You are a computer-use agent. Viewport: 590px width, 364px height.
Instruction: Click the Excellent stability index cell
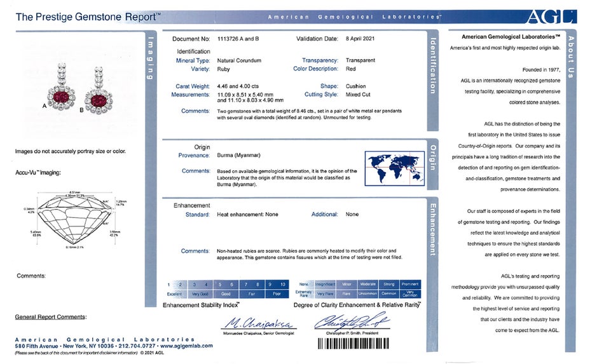point(174,294)
